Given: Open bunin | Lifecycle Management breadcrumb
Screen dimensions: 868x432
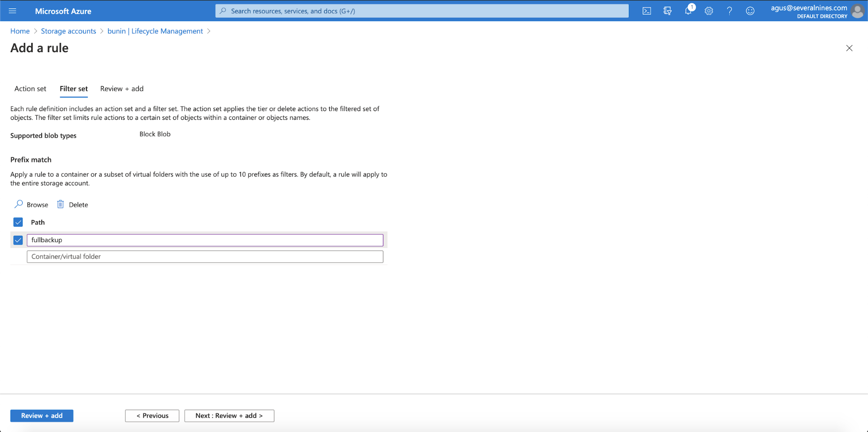Looking at the screenshot, I should click(155, 31).
